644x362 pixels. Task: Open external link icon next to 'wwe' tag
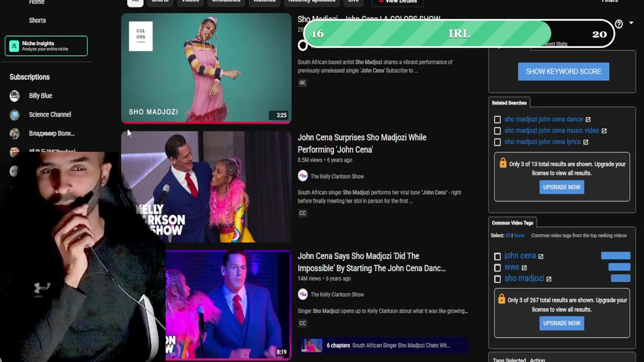[x=524, y=267]
